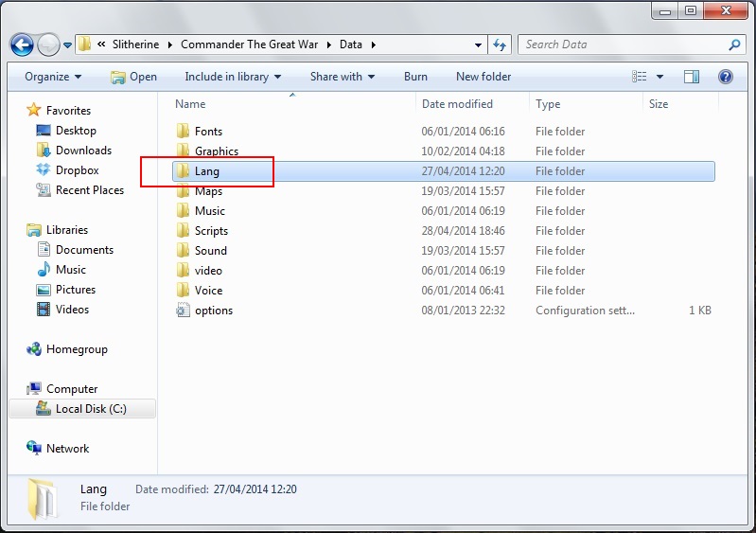Select the Graphics folder name
The height and width of the screenshot is (533, 756).
coord(217,151)
